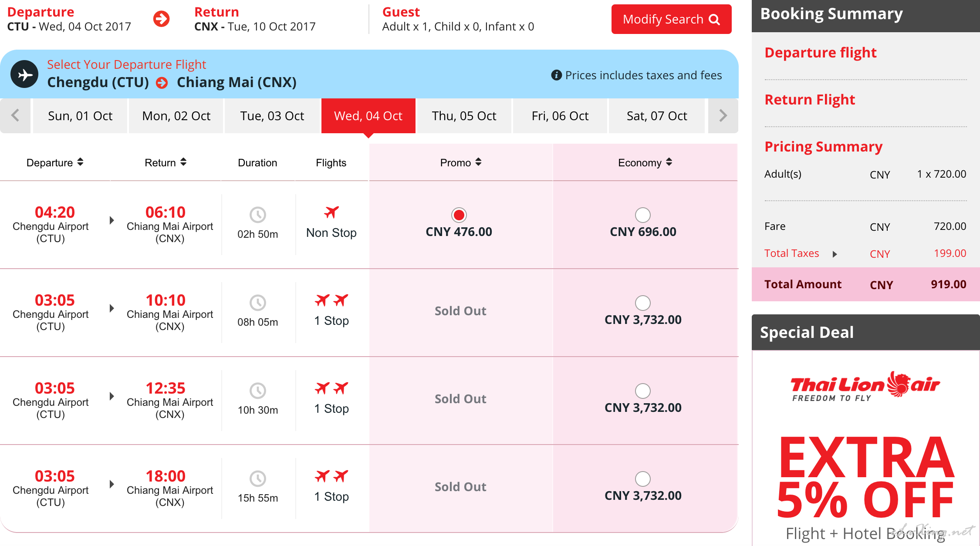Click the search magnifier icon in Modify Search
The image size is (980, 546).
pyautogui.click(x=714, y=20)
